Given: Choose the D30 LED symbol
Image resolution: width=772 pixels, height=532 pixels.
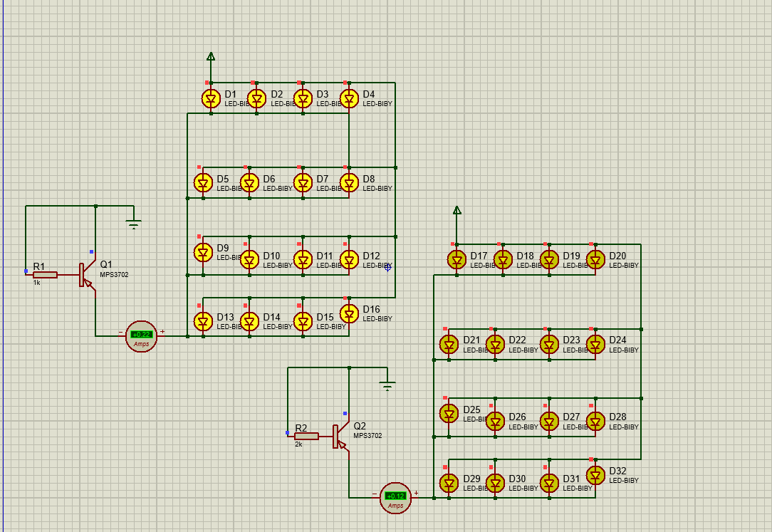Looking at the screenshot, I should [x=495, y=483].
